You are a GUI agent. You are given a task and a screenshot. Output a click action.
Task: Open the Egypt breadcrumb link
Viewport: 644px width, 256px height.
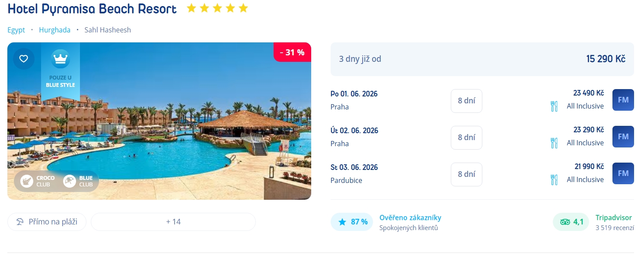click(x=16, y=30)
